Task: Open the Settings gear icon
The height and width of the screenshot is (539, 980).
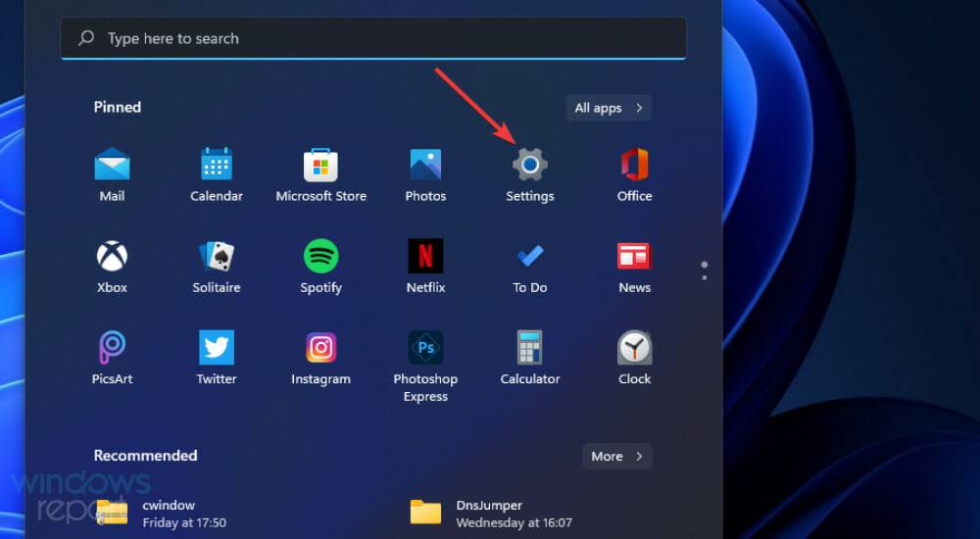Action: pyautogui.click(x=530, y=166)
